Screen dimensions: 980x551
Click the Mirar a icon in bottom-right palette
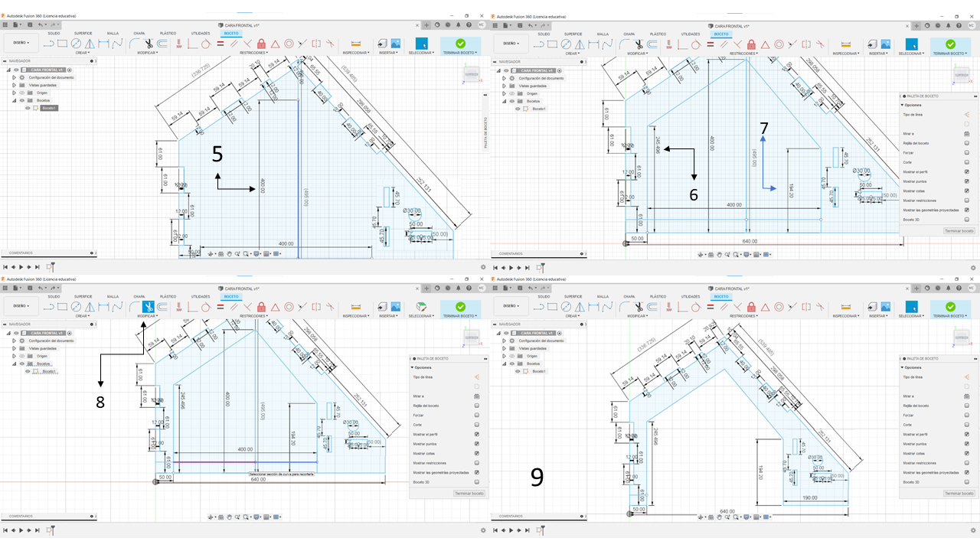tap(967, 396)
